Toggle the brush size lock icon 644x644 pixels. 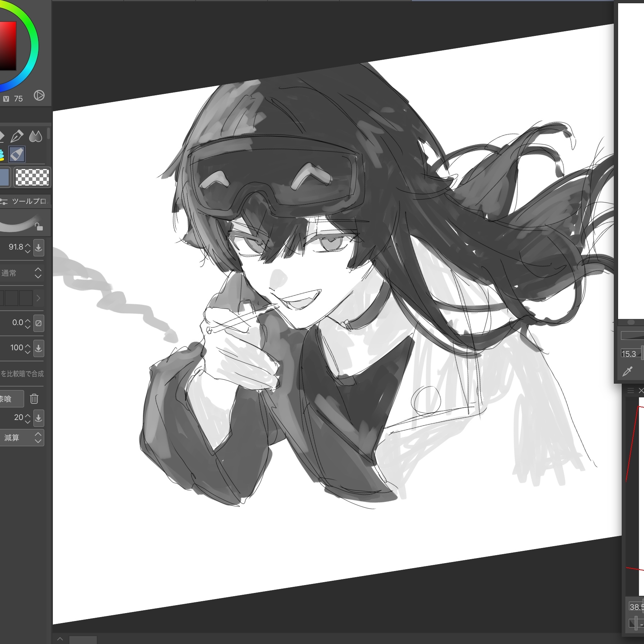[x=39, y=227]
